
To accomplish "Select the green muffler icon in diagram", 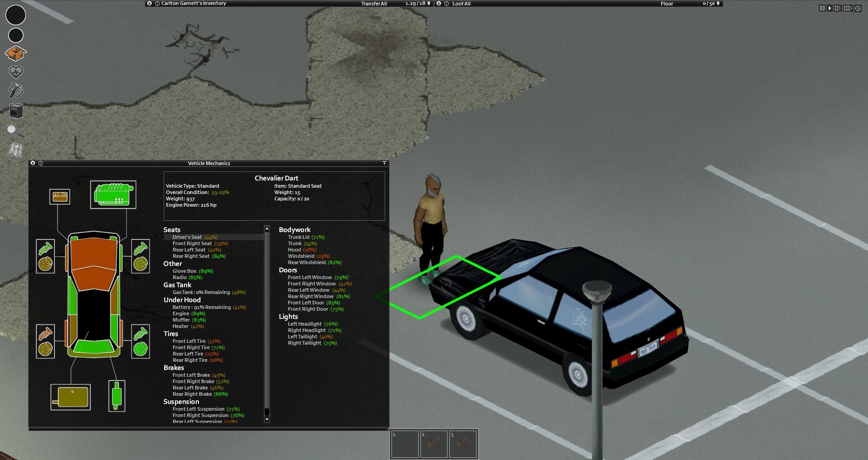I will 117,396.
